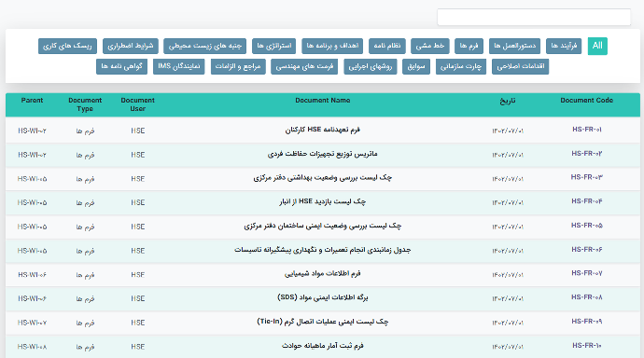Viewport: 644px width, 358px height.
Task: Open document code HS-FR-04
Action: 587,201
